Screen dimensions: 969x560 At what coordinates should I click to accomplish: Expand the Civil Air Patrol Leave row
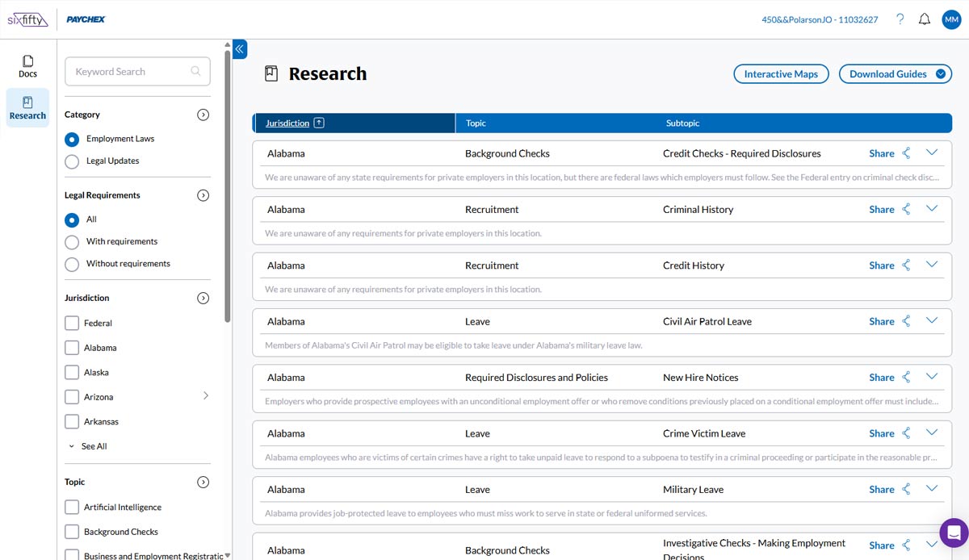(932, 321)
